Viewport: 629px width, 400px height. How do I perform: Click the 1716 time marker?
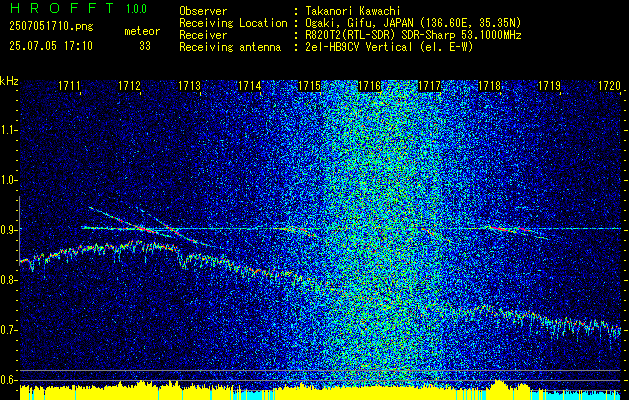(x=369, y=85)
